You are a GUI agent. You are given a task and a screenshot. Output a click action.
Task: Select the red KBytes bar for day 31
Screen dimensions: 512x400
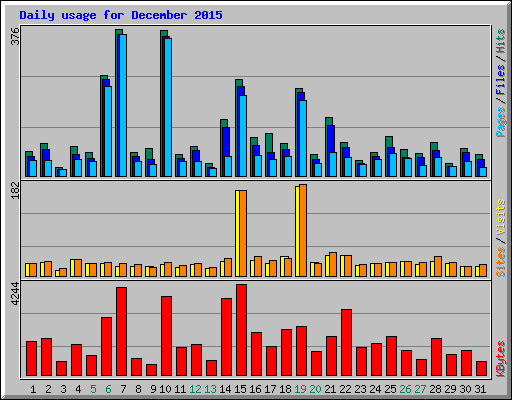tap(481, 369)
